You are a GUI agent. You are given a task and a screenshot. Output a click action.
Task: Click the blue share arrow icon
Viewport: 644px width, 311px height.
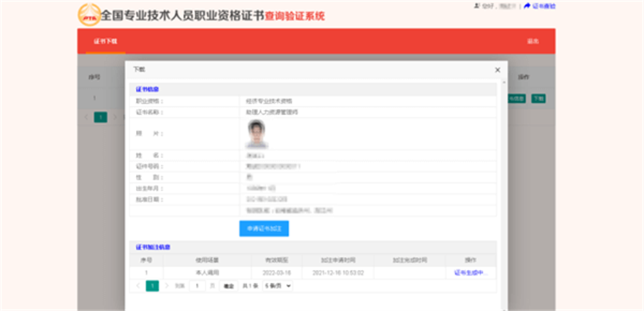tap(527, 6)
